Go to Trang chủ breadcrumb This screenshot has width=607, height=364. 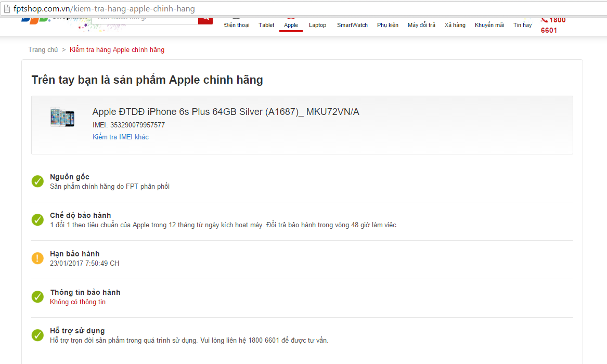pos(43,49)
